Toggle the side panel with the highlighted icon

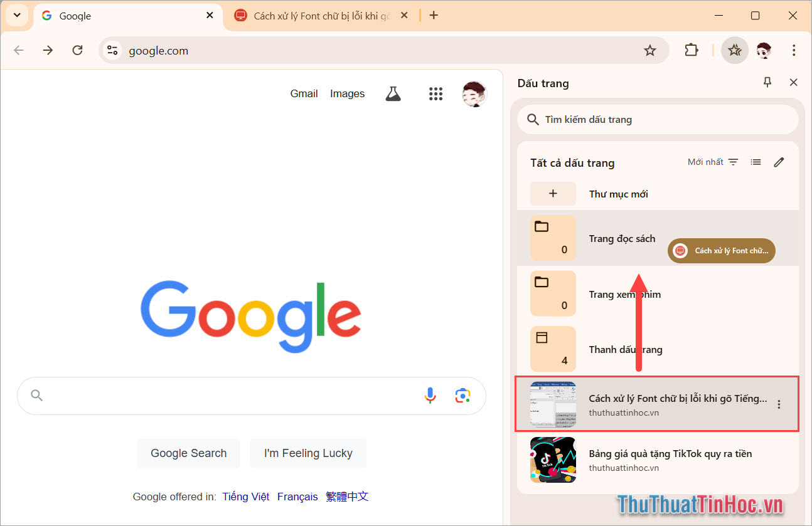[x=734, y=50]
